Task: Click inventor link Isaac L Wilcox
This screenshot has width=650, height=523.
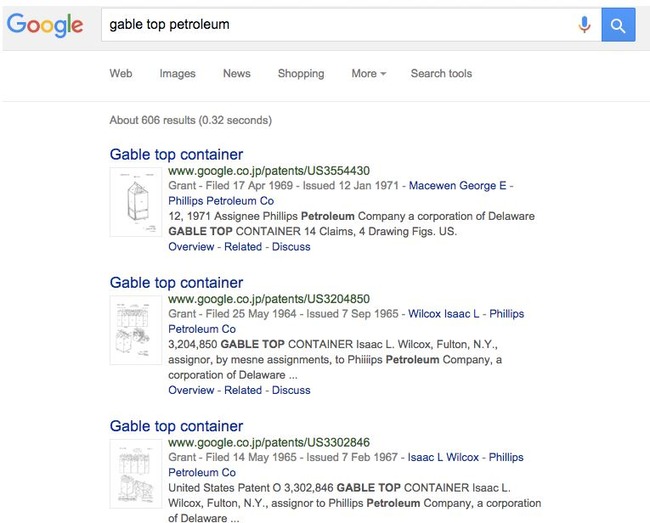Action: [x=443, y=457]
